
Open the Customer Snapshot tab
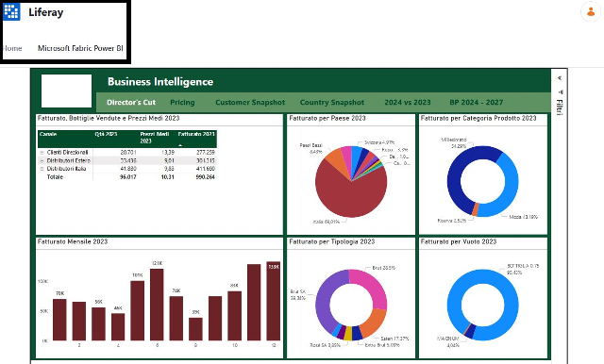(x=250, y=103)
